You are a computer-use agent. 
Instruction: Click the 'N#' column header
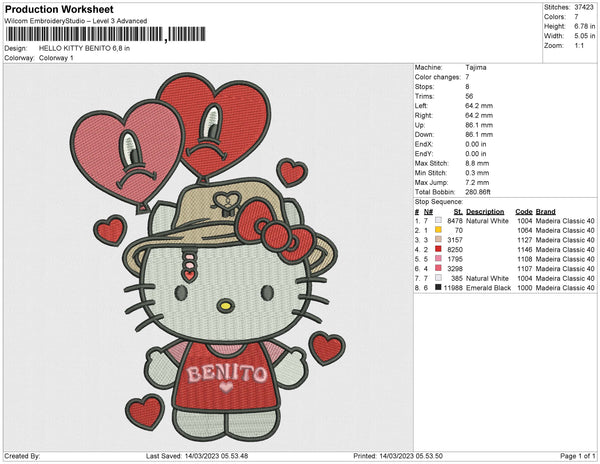tap(428, 212)
